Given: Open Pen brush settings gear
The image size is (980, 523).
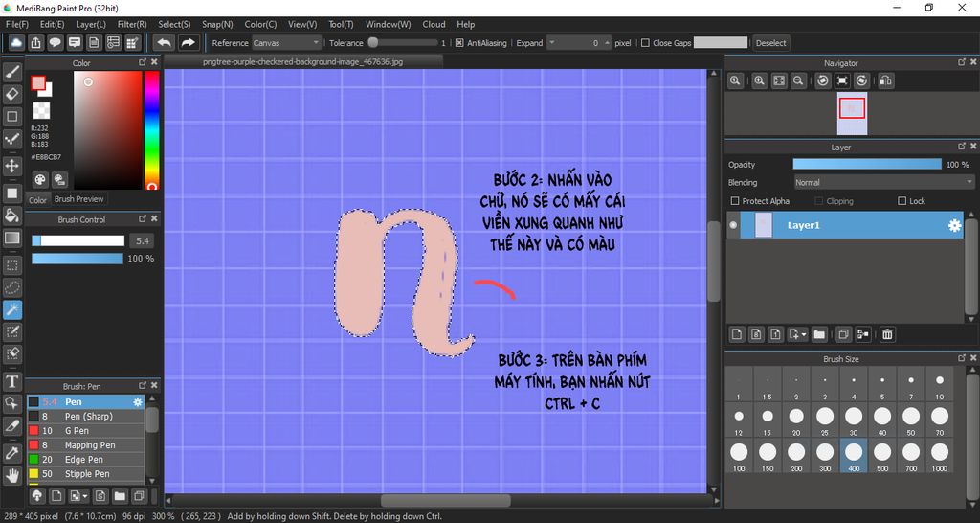Looking at the screenshot, I should point(138,402).
